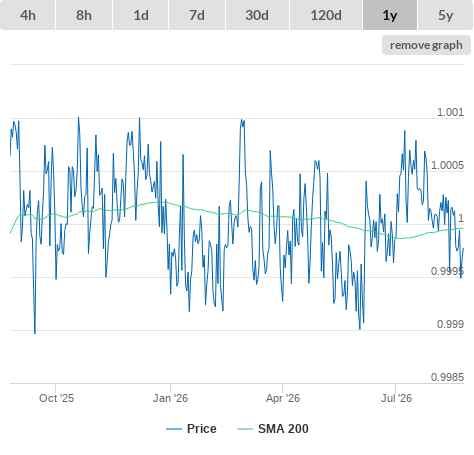Click the 1.001 y-axis label
474x455 pixels.
click(450, 112)
